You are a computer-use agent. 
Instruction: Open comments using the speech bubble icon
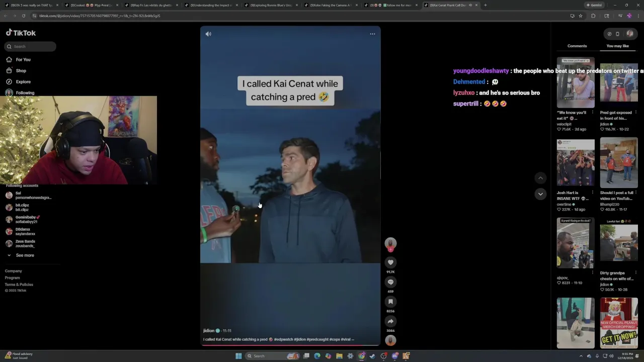pos(390,282)
